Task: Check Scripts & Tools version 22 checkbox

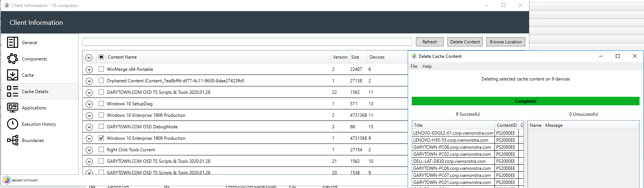Action: [x=101, y=92]
